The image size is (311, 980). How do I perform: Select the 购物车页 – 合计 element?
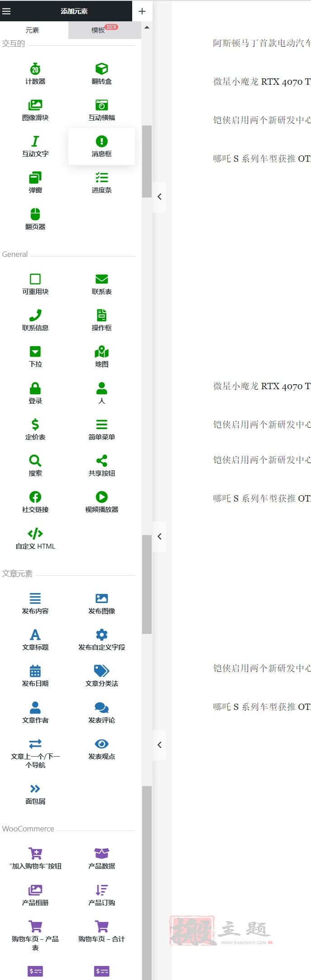point(102,932)
